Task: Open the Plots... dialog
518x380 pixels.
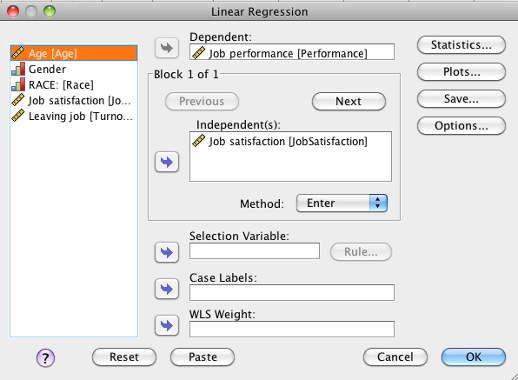Action: 461,72
